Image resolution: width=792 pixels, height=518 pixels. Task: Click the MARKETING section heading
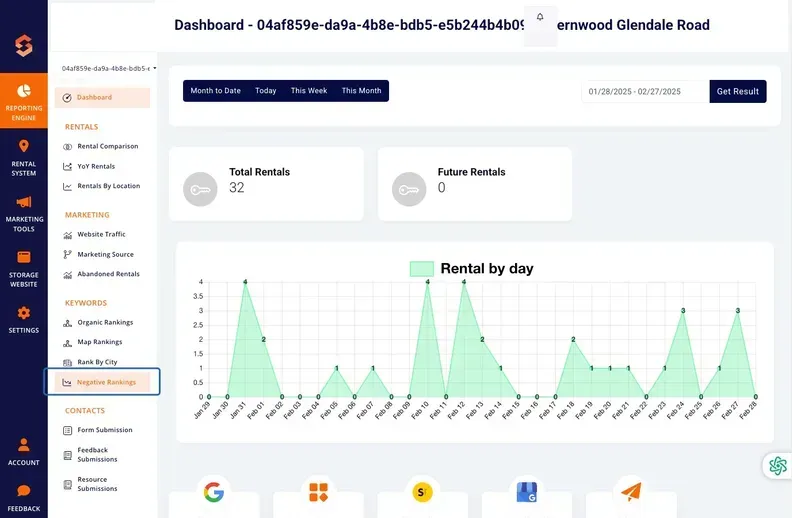87,215
